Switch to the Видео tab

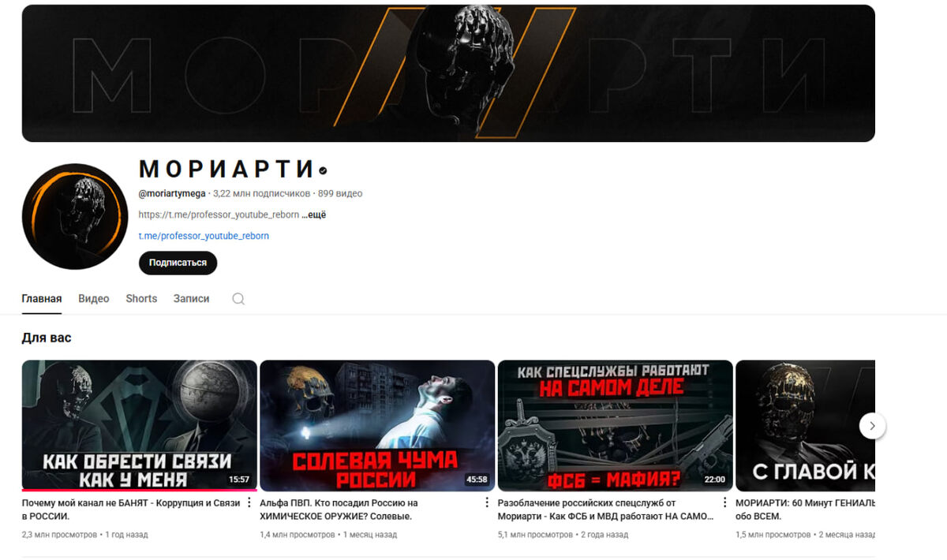(94, 299)
